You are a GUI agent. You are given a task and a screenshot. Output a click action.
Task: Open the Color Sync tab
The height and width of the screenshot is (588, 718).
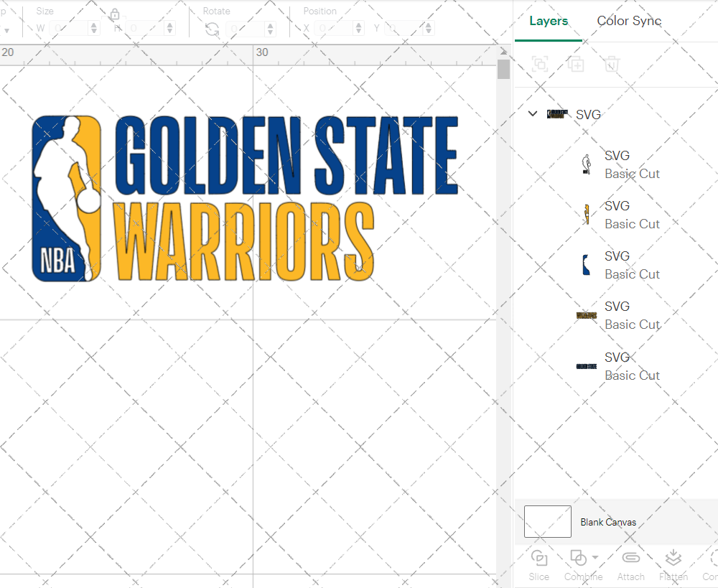[629, 21]
